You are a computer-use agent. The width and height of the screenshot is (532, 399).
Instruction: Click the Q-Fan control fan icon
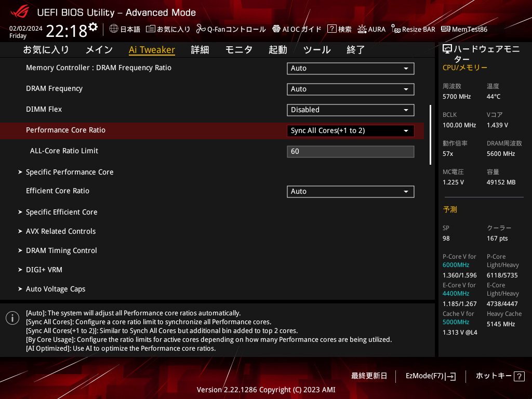tap(201, 29)
